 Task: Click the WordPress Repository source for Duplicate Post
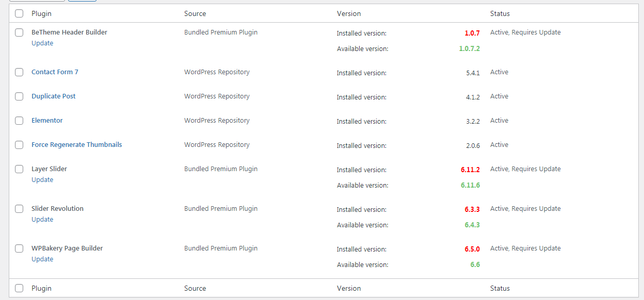pyautogui.click(x=217, y=96)
